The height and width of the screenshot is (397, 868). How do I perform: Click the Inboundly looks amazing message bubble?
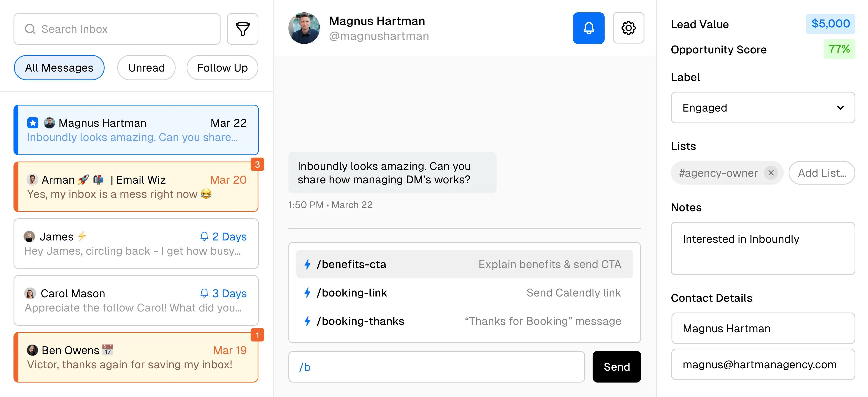pyautogui.click(x=392, y=173)
